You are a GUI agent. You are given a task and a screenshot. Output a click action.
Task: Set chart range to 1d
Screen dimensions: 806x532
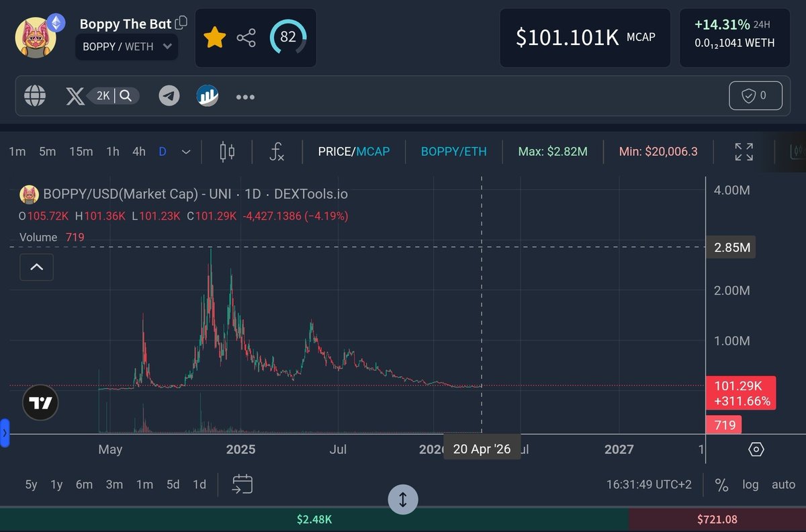pos(199,484)
